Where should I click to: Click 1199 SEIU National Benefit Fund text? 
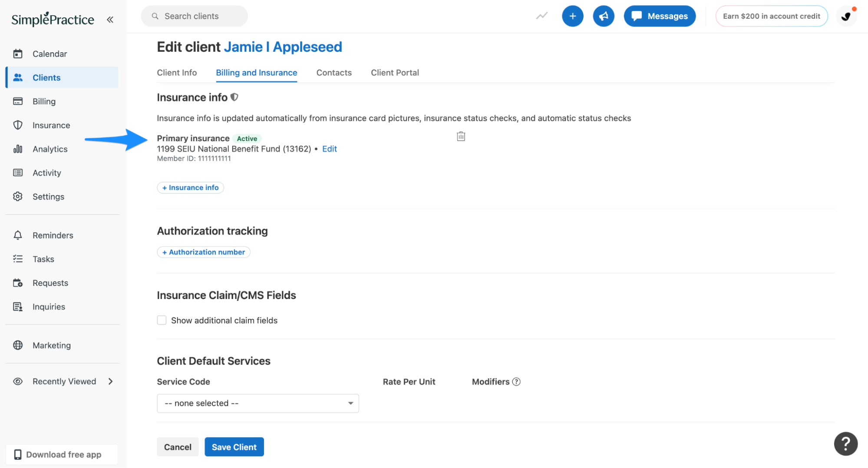[234, 149]
